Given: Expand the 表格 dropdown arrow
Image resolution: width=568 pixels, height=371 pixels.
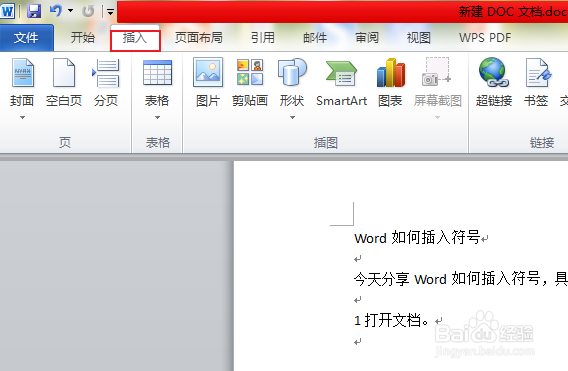Looking at the screenshot, I should (x=157, y=117).
